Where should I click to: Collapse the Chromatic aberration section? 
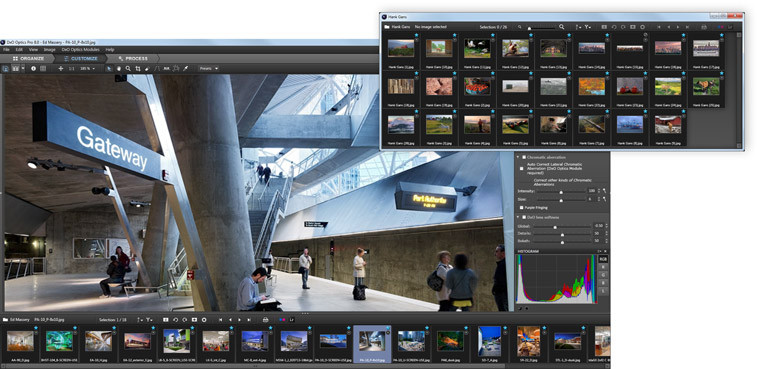(518, 157)
